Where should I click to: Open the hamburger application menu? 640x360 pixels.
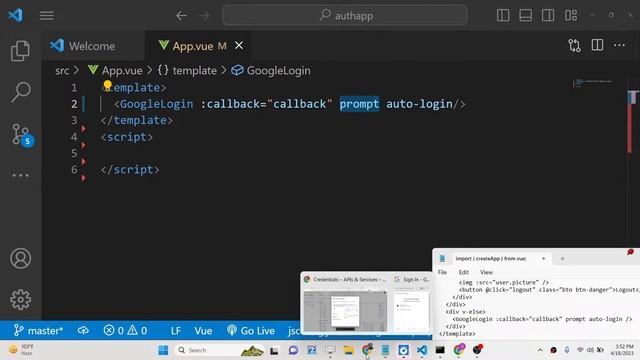[47, 16]
